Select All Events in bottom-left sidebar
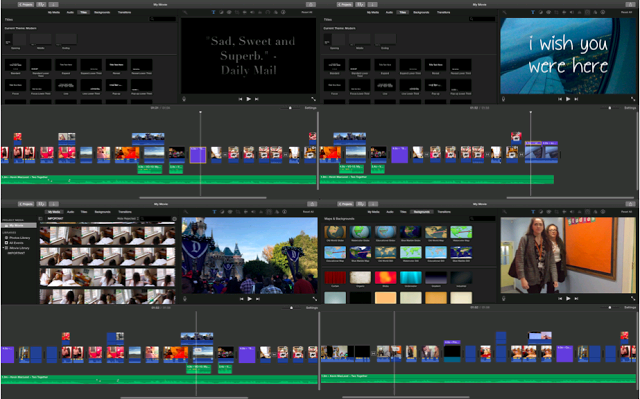The width and height of the screenshot is (640, 399). click(16, 243)
